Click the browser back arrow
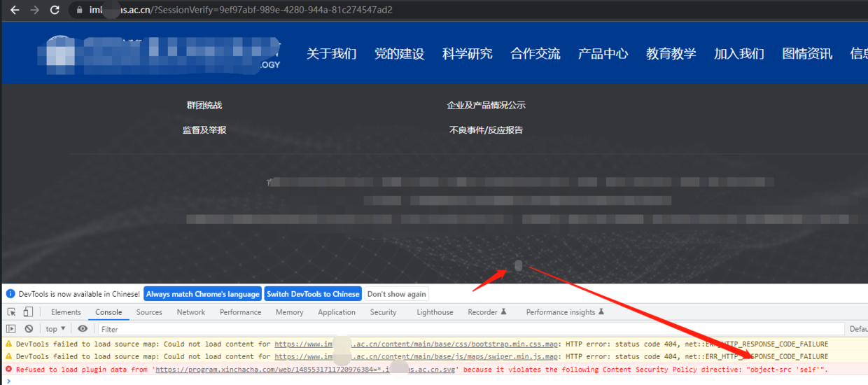Image resolution: width=868 pixels, height=385 pixels. [14, 10]
